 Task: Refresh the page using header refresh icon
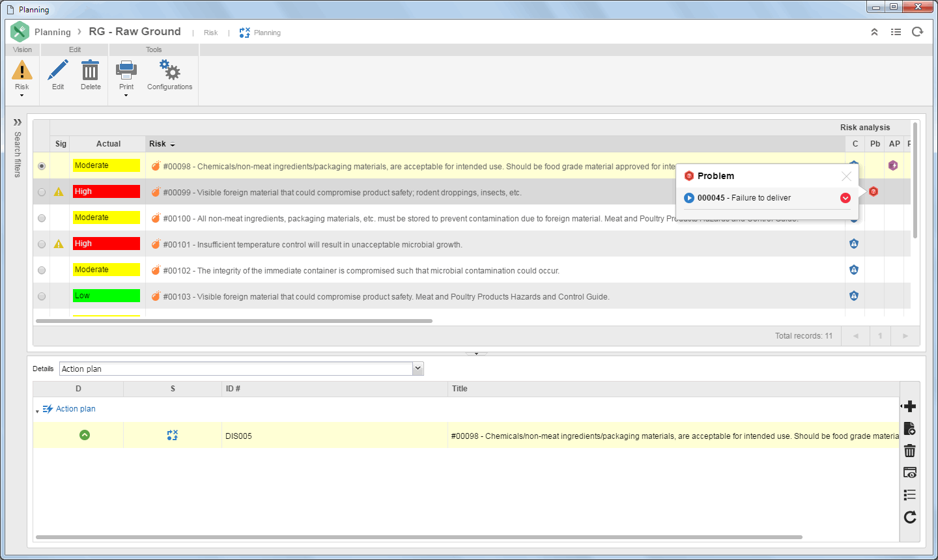coord(917,32)
